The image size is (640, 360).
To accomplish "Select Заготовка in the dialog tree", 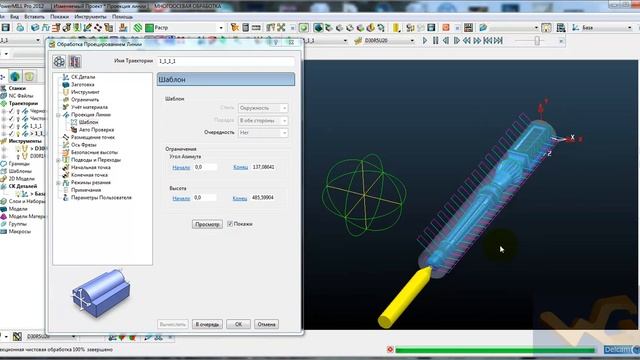I will coord(82,84).
